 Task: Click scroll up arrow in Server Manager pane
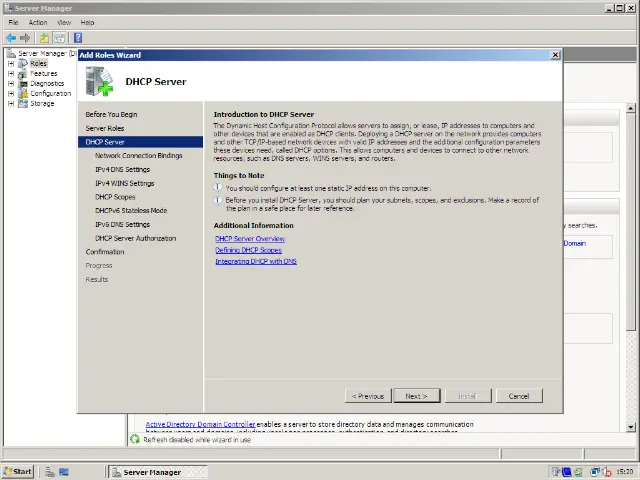[x=631, y=109]
